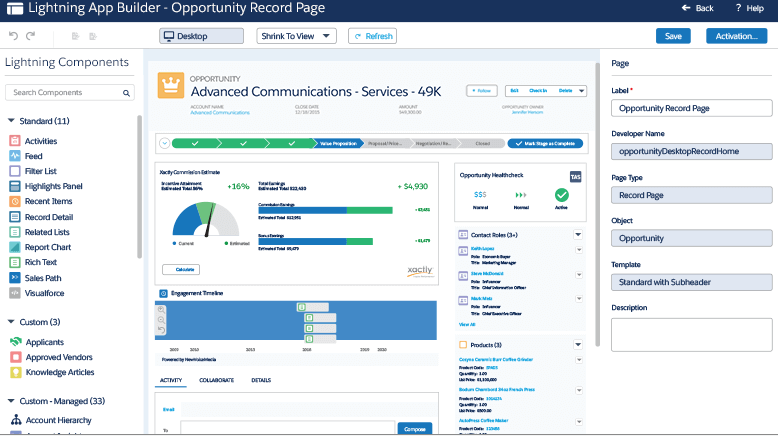Switch to the ACTIVITY tab

(171, 380)
